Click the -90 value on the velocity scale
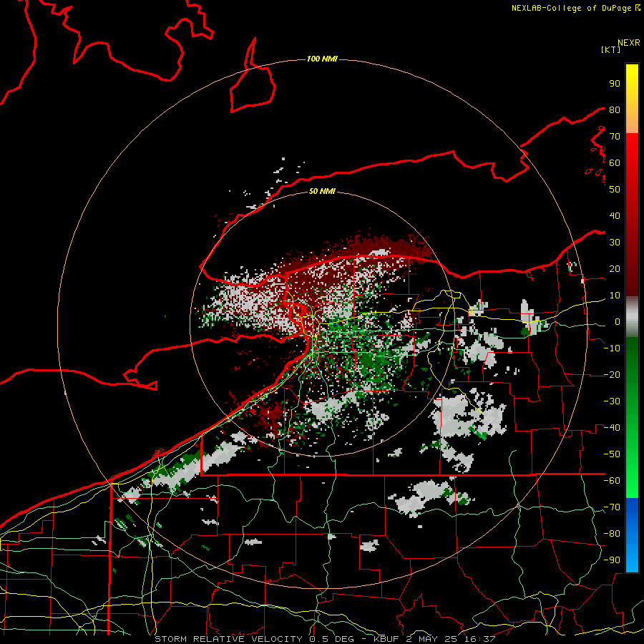 (x=612, y=560)
